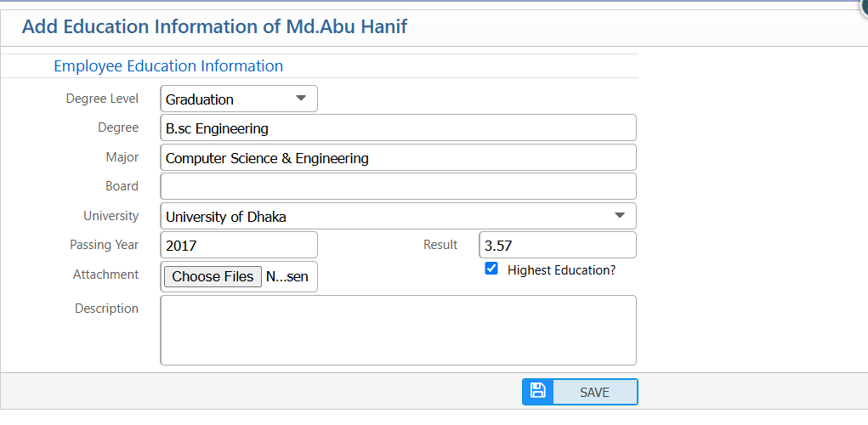Image resolution: width=868 pixels, height=425 pixels.
Task: Click the 'Highest Education?' label text
Action: pos(561,270)
